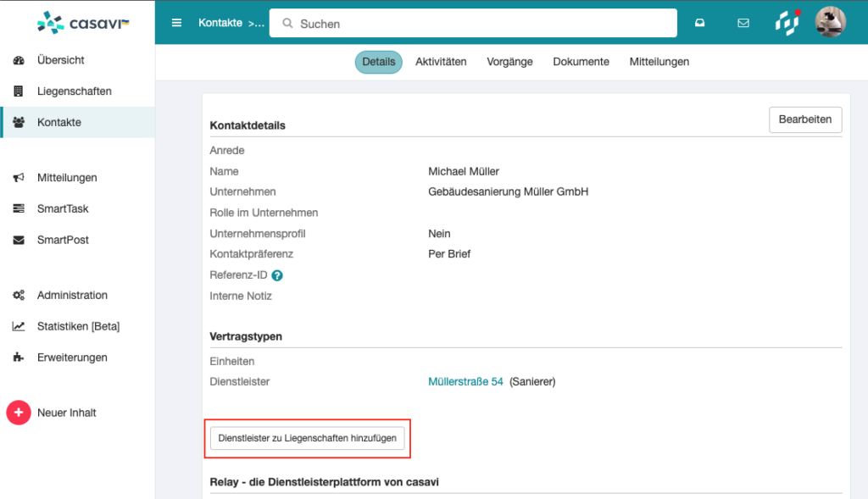Open the envelope messages icon
Viewport: 868px width, 499px height.
pos(743,24)
